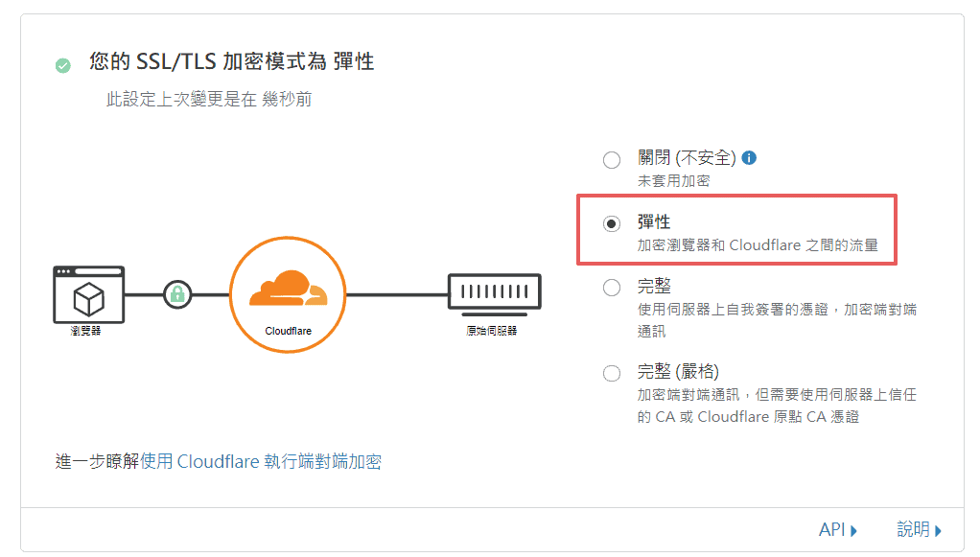This screenshot has height=557, width=980.
Task: Click the green success checkmark icon
Action: [62, 65]
